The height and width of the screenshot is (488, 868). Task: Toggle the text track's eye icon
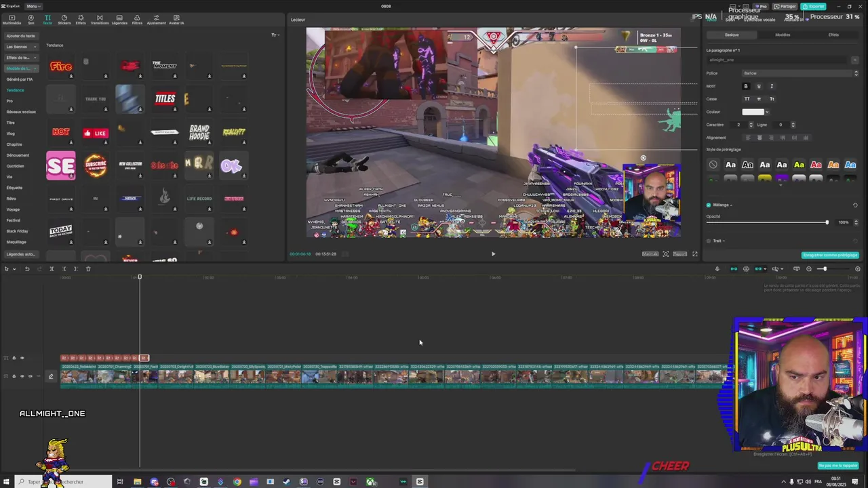point(22,358)
